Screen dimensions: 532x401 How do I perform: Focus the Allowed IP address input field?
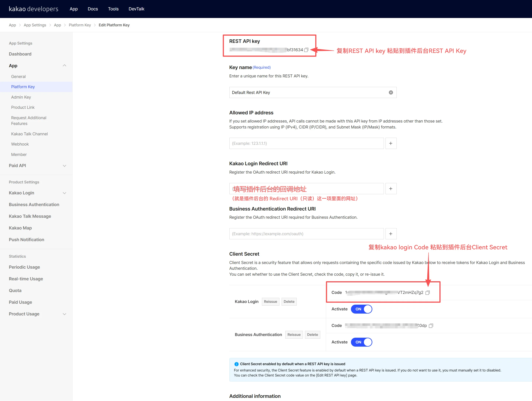click(306, 144)
